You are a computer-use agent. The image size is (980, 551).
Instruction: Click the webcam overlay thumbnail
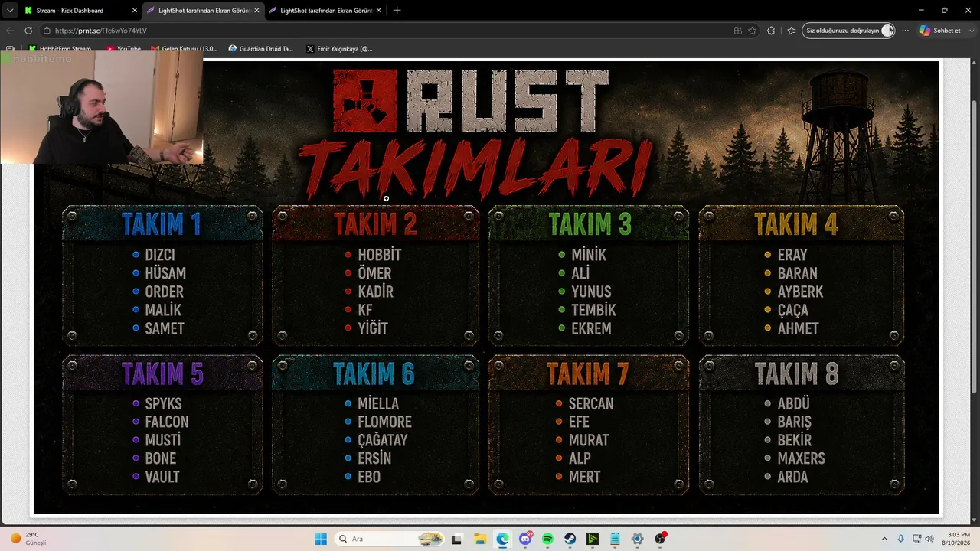(x=102, y=109)
